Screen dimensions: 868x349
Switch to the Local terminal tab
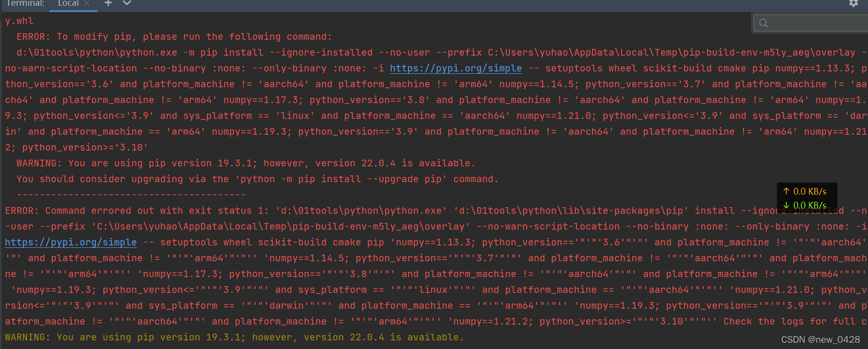pyautogui.click(x=68, y=3)
